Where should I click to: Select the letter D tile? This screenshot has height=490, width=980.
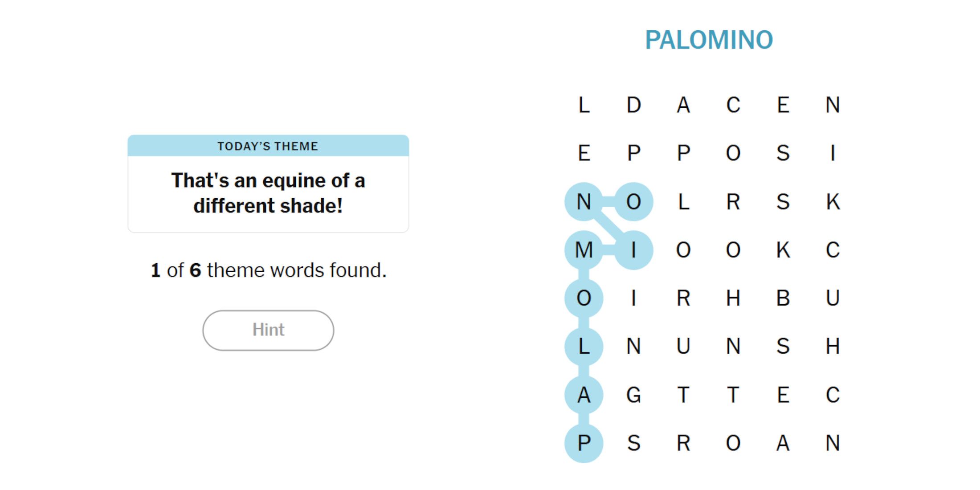(x=633, y=105)
